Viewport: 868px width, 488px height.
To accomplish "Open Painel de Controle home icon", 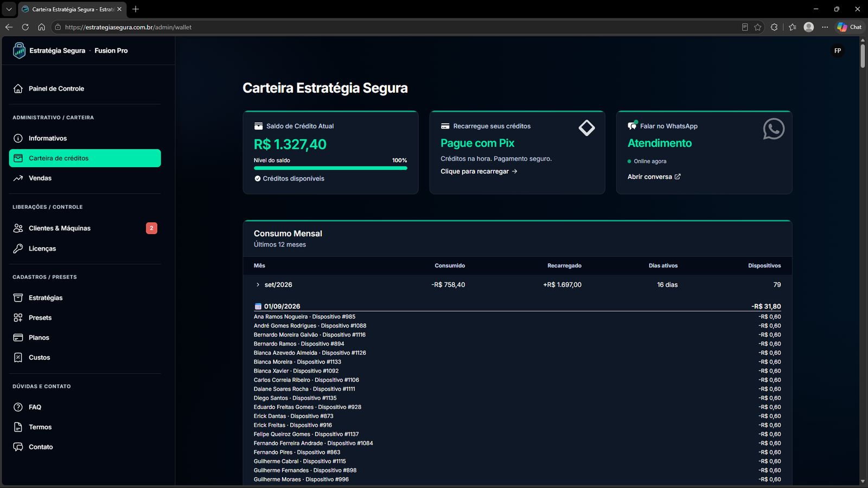I will (18, 88).
